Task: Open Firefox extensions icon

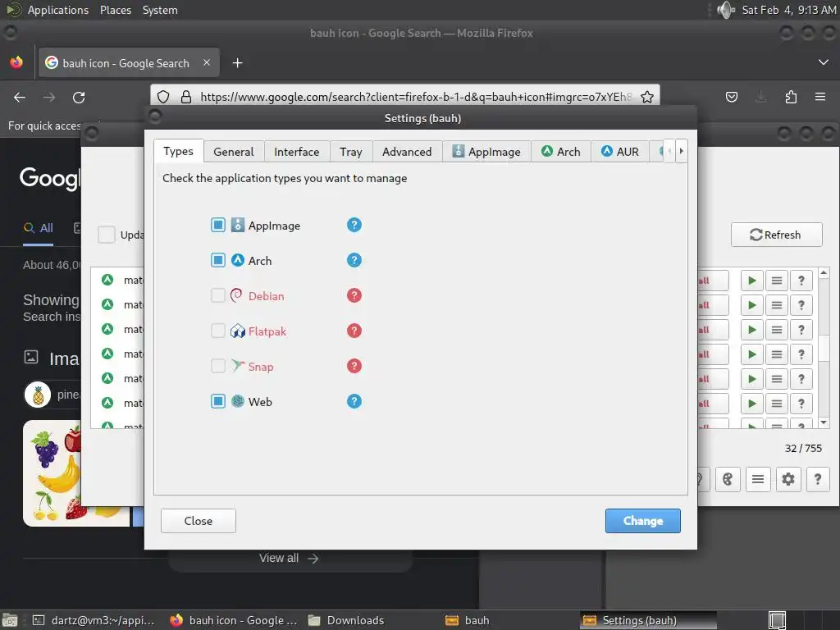Action: click(x=791, y=97)
